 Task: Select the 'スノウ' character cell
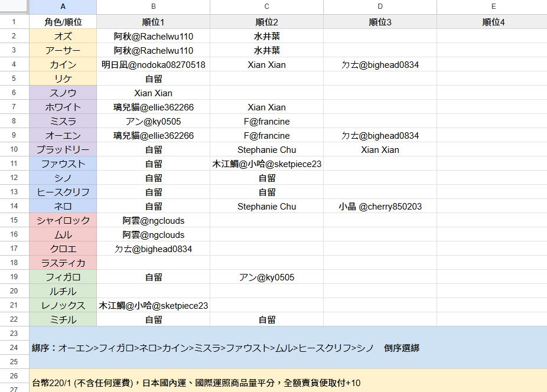click(x=63, y=93)
